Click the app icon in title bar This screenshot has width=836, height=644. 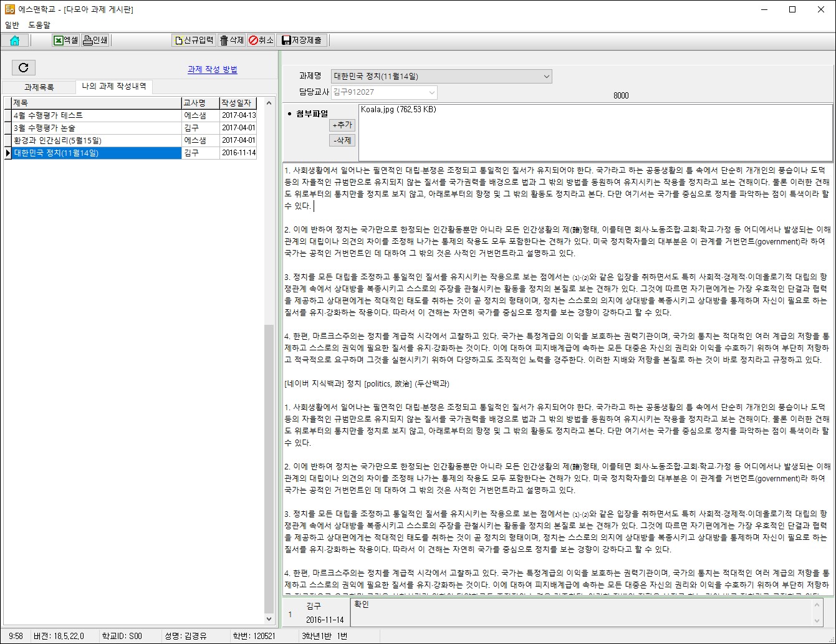pyautogui.click(x=9, y=9)
